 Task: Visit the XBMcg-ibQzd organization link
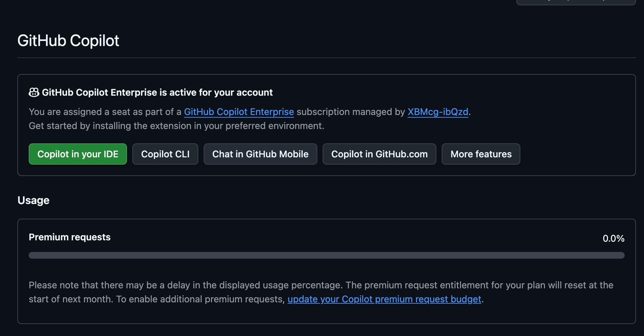438,112
